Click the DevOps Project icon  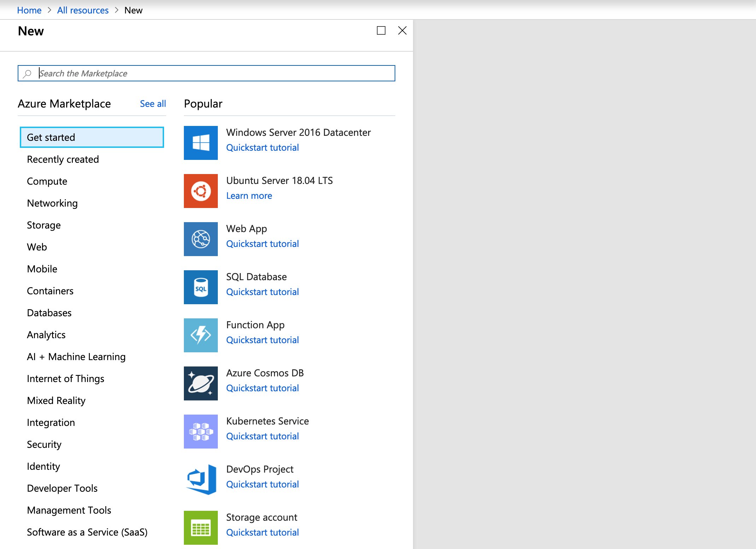200,480
